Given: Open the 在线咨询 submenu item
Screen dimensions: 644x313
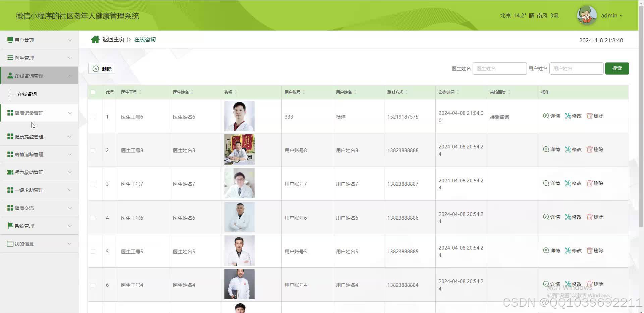Looking at the screenshot, I should pos(27,94).
